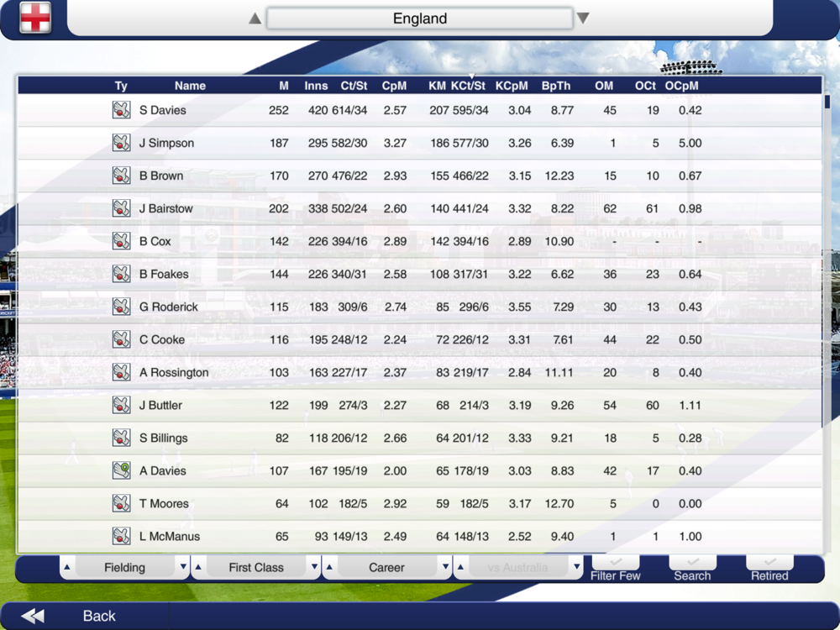Select player name L McManus
The width and height of the screenshot is (840, 630).
pyautogui.click(x=170, y=536)
